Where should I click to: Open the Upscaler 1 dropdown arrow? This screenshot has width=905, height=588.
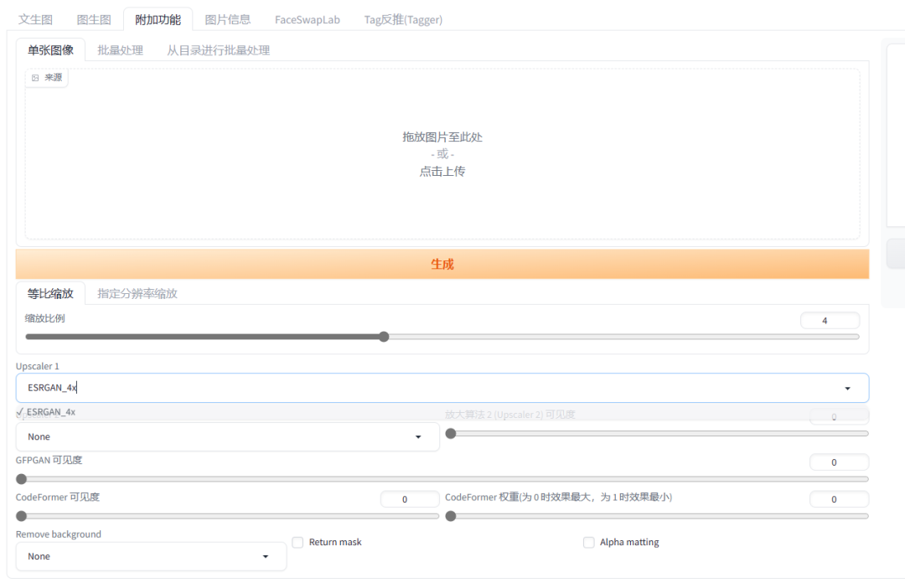pyautogui.click(x=847, y=389)
